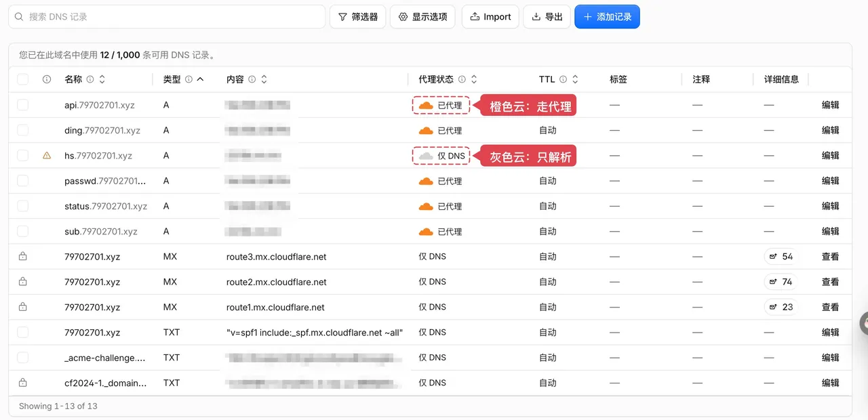The height and width of the screenshot is (420, 868).
Task: Click the route3.mx.cloudflare.net content cell
Action: [276, 257]
